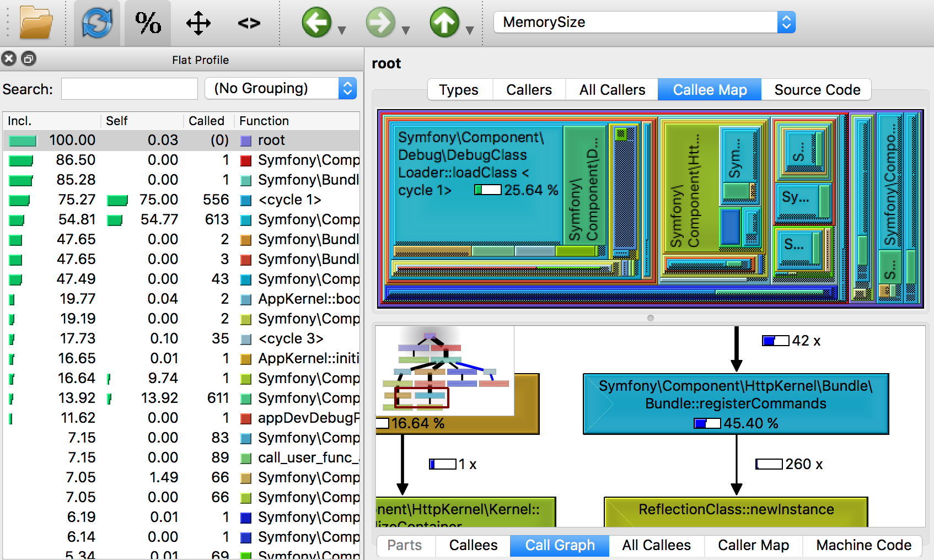Image resolution: width=934 pixels, height=560 pixels.
Task: Close the Flat Profile panel
Action: click(x=9, y=58)
